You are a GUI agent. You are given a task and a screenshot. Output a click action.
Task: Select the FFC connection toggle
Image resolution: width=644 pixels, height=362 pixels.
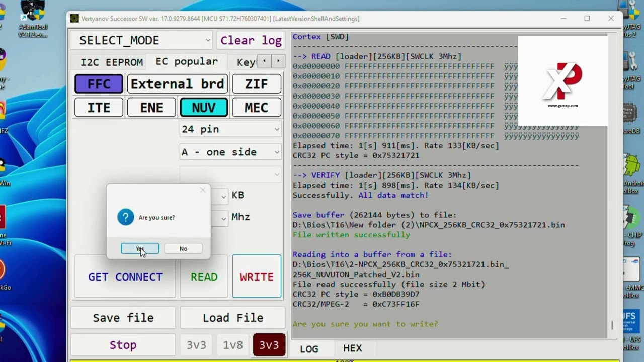point(99,84)
